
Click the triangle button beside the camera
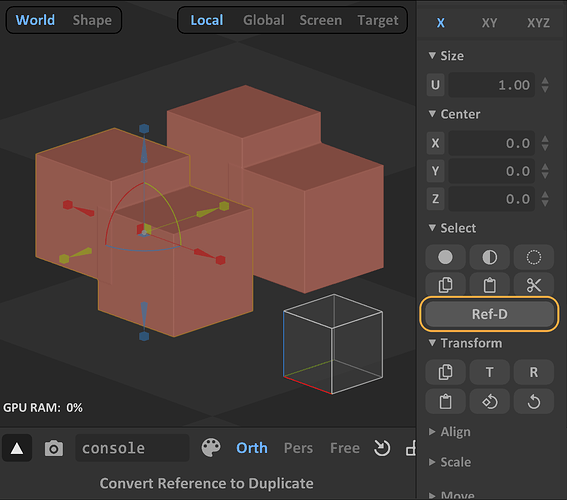(17, 448)
